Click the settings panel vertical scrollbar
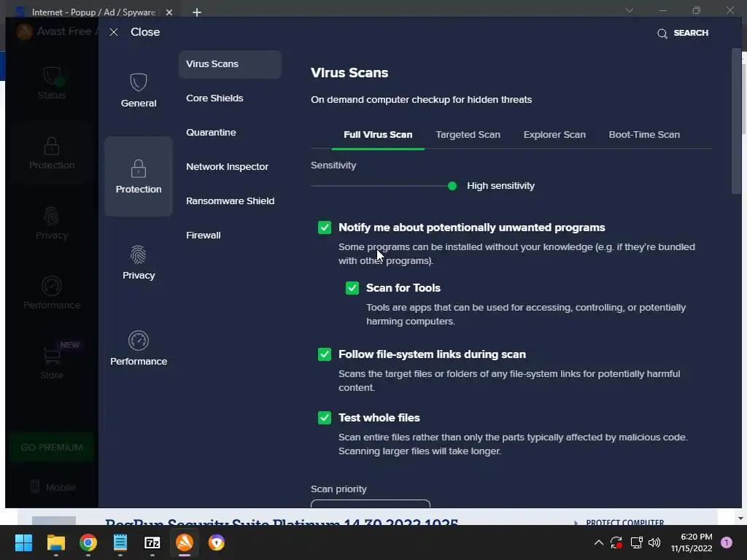 (x=736, y=122)
